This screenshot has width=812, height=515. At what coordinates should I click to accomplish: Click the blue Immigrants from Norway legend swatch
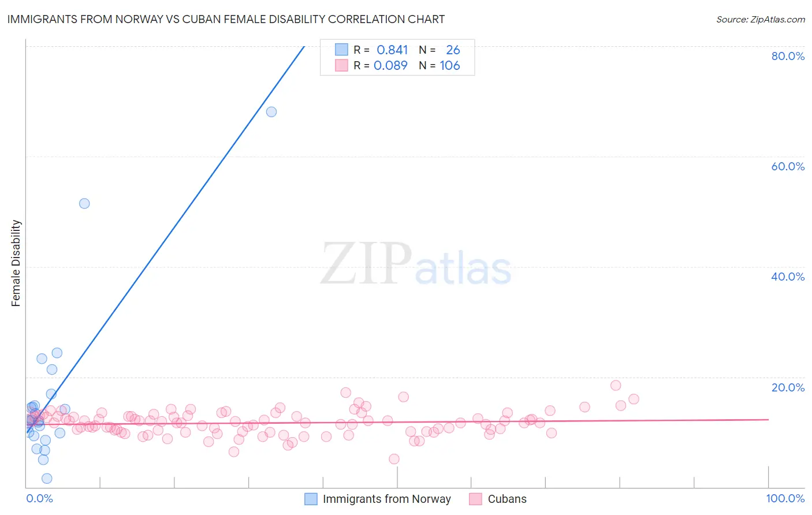[311, 499]
